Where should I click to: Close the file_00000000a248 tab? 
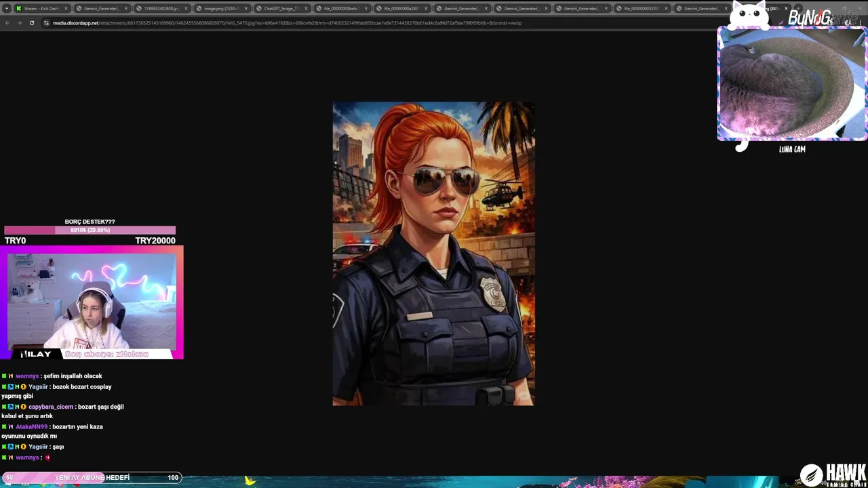426,8
